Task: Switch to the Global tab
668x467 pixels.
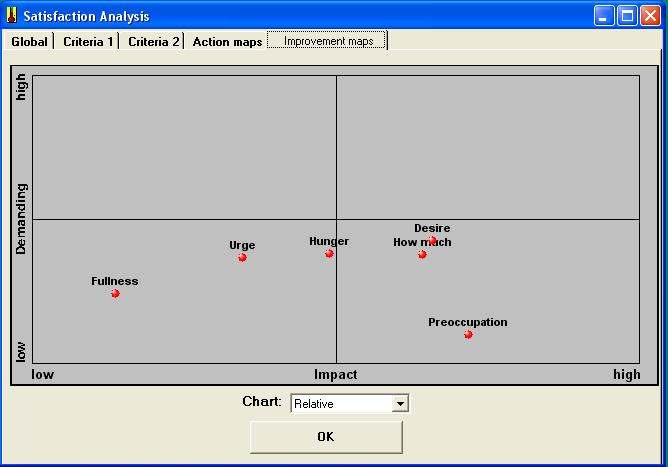Action: pos(29,41)
